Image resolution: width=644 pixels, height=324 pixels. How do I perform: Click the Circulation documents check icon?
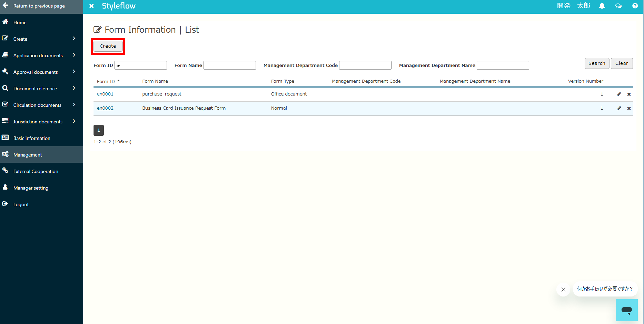(5, 104)
